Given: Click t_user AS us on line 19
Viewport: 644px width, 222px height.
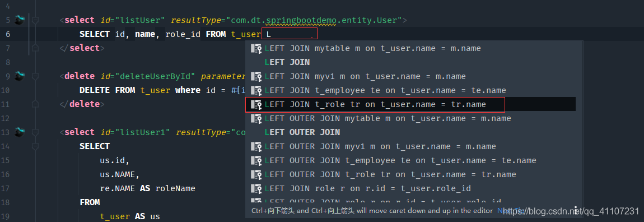Looking at the screenshot, I should 130,216.
